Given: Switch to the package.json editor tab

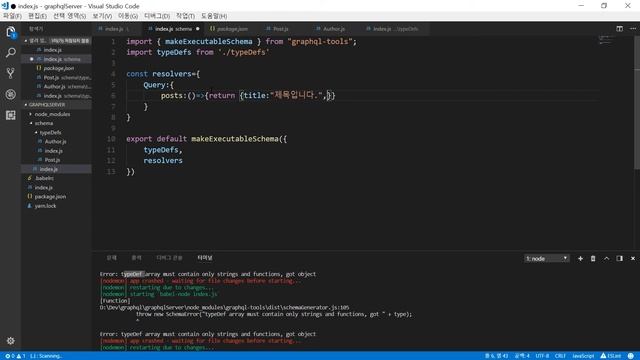Looking at the screenshot, I should (x=231, y=29).
